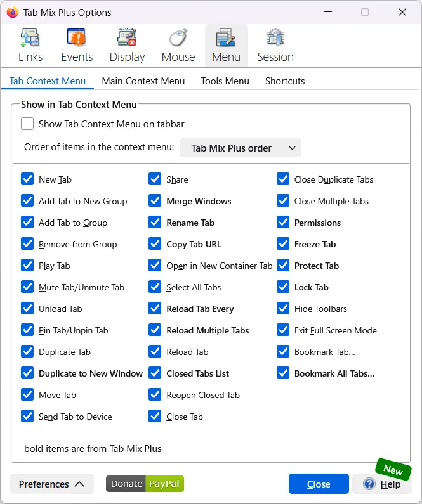This screenshot has height=504, width=422.
Task: Expand the Preferences menu button
Action: [x=52, y=484]
